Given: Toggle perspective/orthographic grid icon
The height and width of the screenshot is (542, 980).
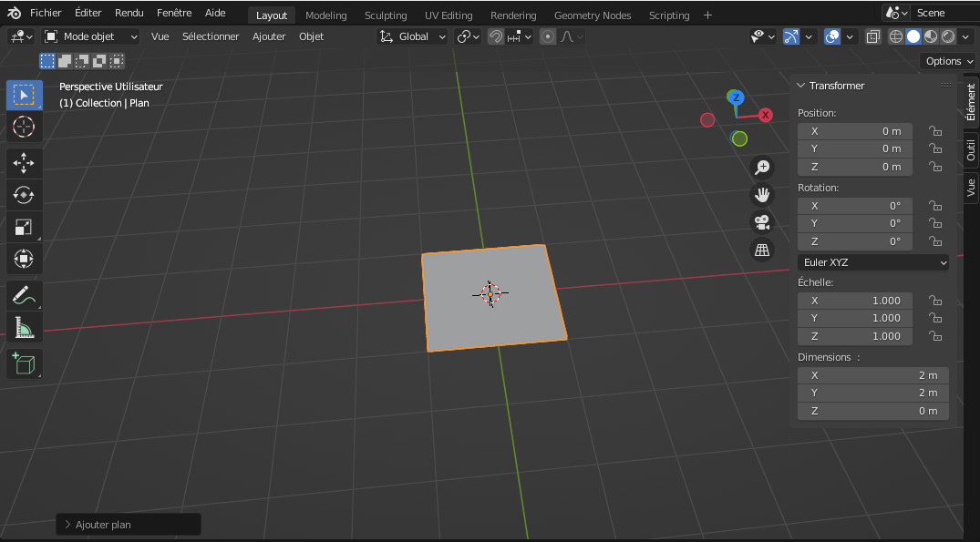Looking at the screenshot, I should point(761,250).
